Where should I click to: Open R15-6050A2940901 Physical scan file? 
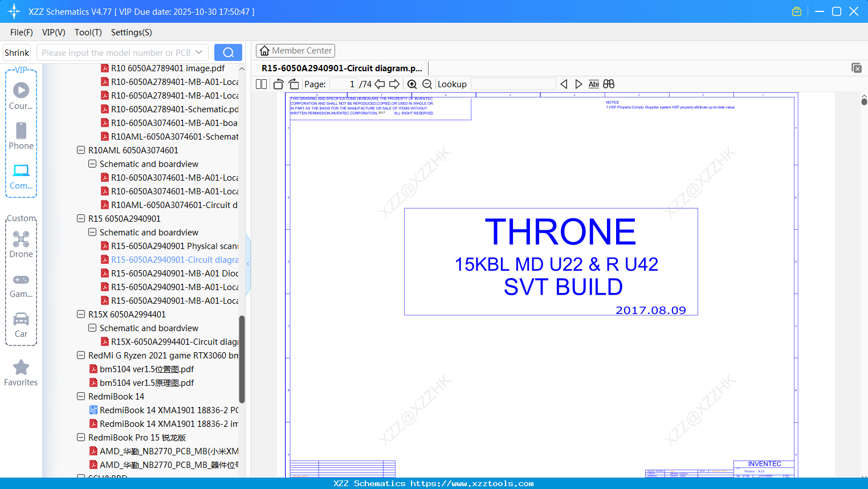point(174,246)
